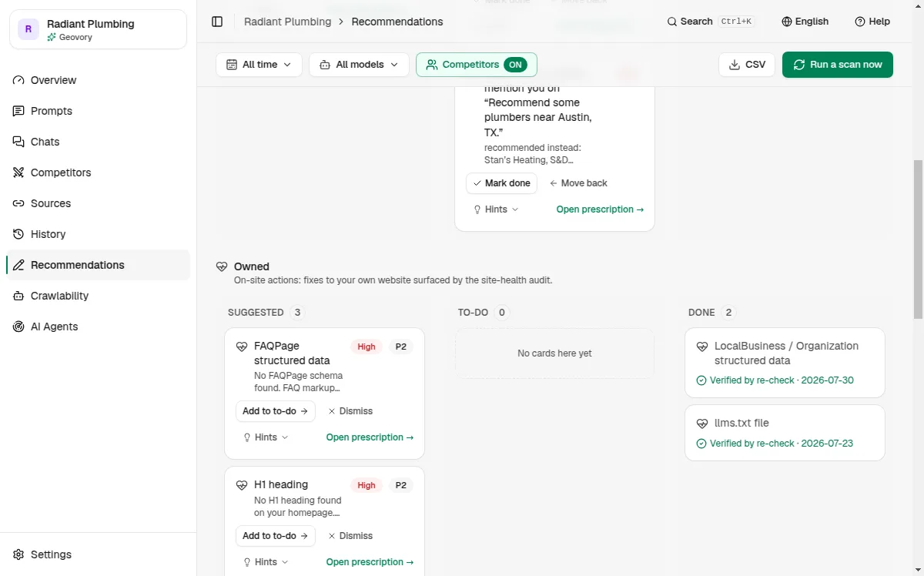Open the Chats page
The height and width of the screenshot is (576, 924).
[x=98, y=142]
